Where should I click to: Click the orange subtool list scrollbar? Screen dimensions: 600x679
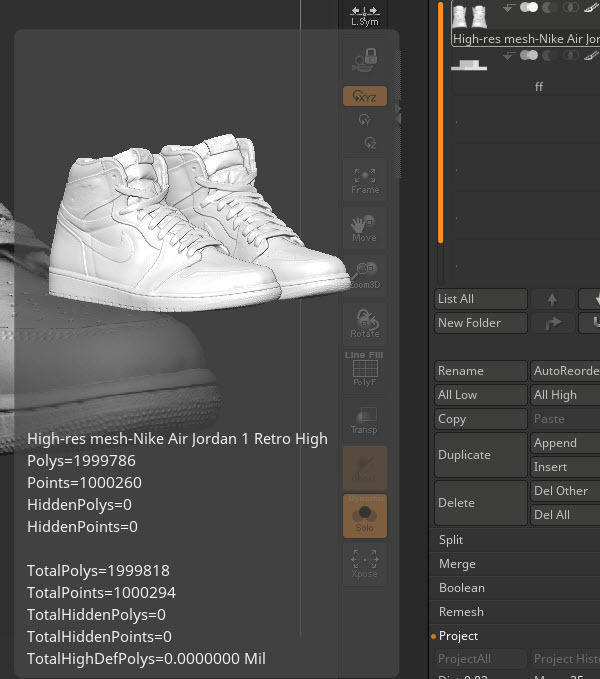(441, 123)
